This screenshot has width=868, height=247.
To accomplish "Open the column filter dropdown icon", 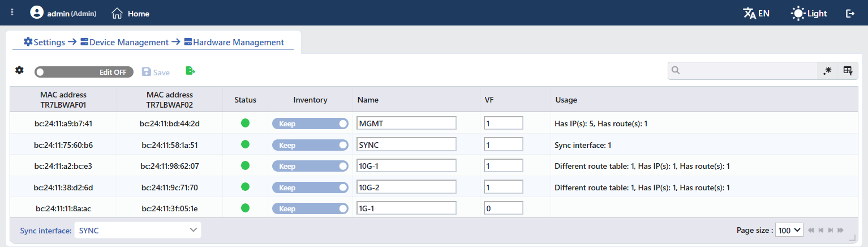I will (848, 71).
